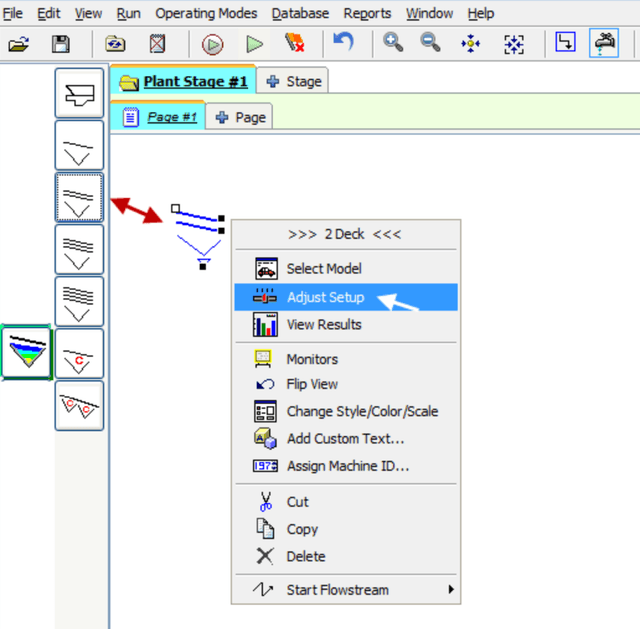Add a new Stage tab
This screenshot has width=640, height=629.
coord(293,81)
